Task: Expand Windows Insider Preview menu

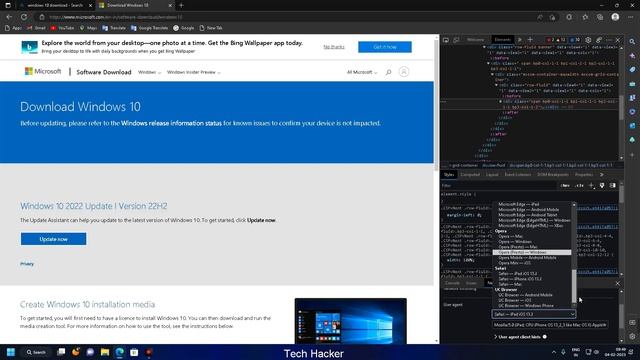Action: click(x=194, y=72)
